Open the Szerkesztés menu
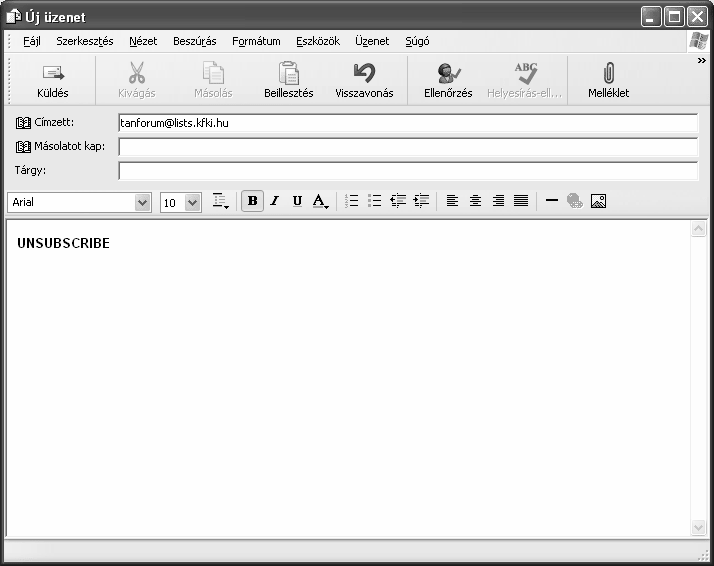Screen dimensions: 714x566 85,41
